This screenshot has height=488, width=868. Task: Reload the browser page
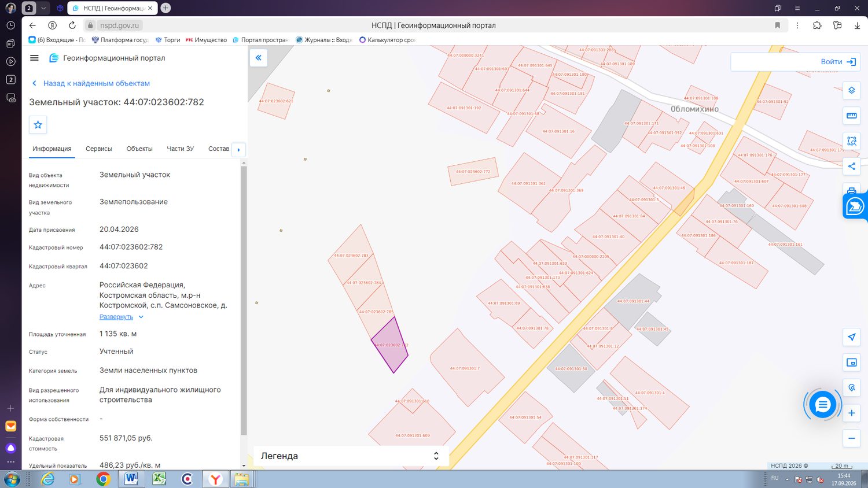click(72, 25)
